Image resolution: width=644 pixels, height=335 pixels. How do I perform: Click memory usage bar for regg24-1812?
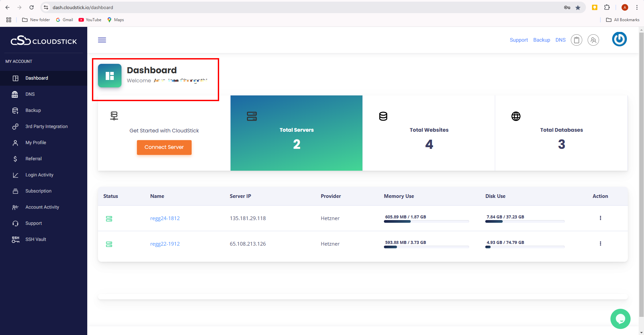pos(426,221)
